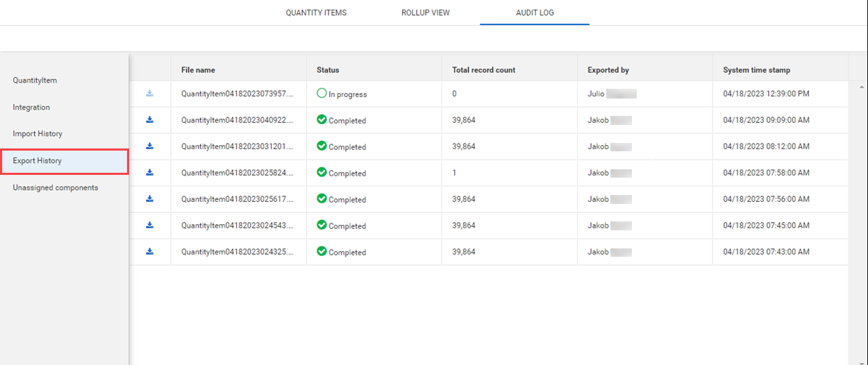Viewport: 868px width, 365px height.
Task: Select the Audit Log tab
Action: pos(535,13)
